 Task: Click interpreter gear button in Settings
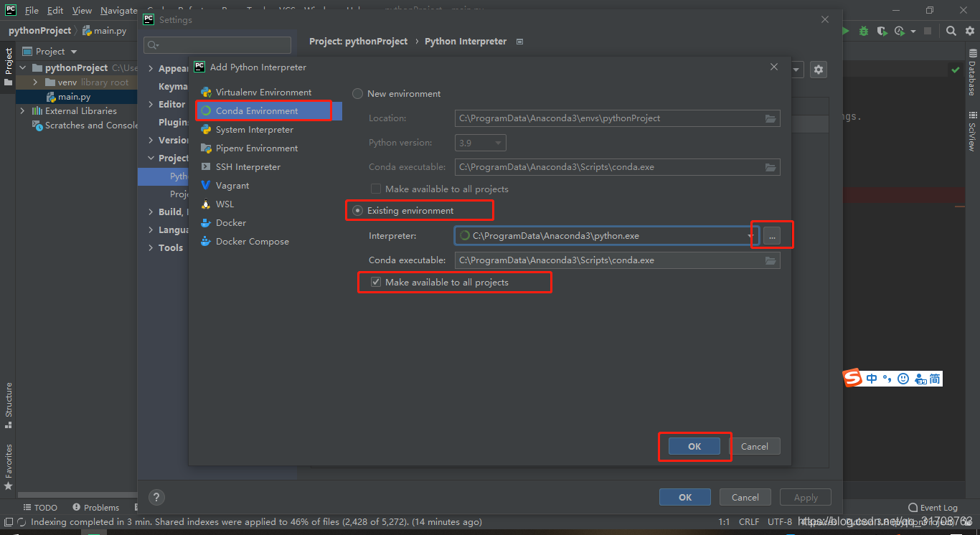point(819,70)
